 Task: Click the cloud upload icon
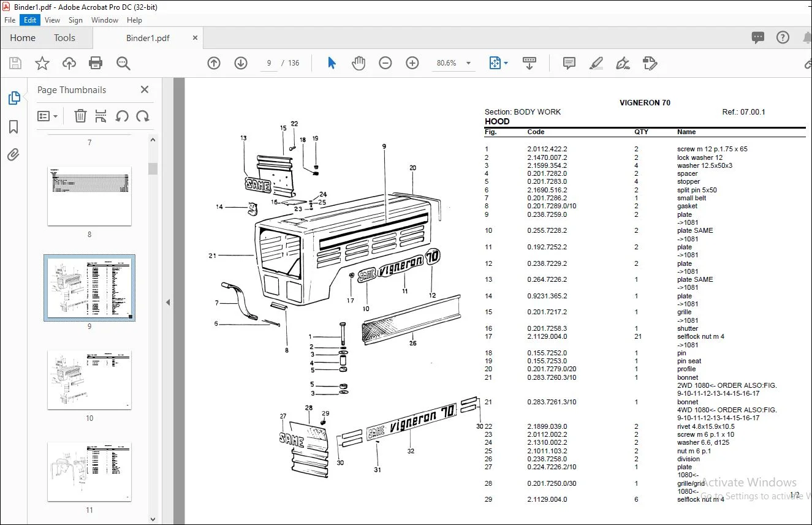(x=69, y=63)
